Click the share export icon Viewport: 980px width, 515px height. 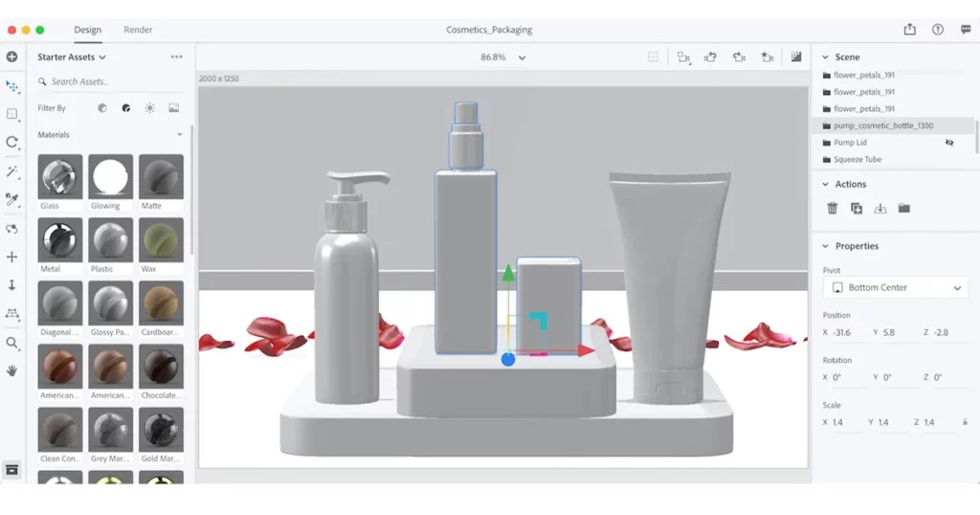point(910,30)
